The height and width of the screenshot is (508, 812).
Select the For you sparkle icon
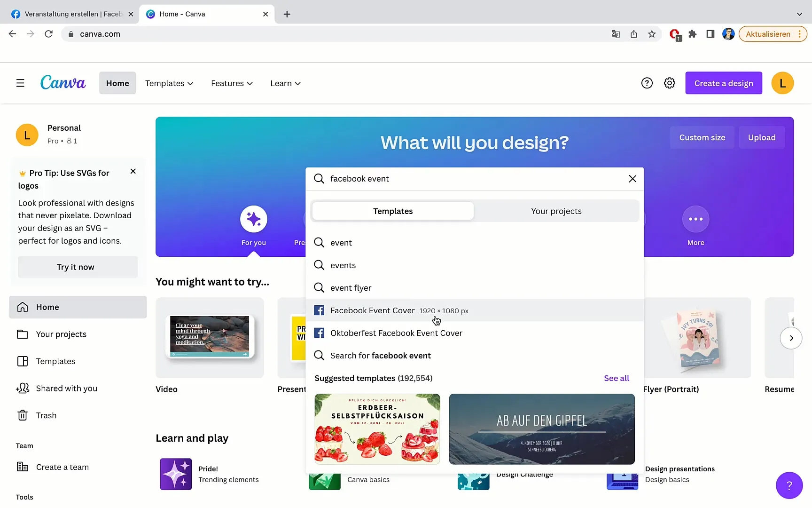click(x=254, y=219)
